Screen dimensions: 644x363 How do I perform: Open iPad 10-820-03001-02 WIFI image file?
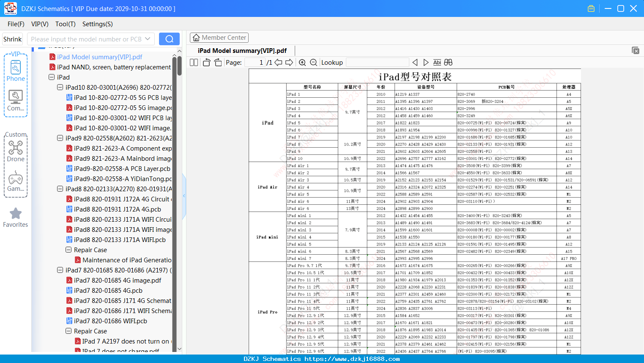[x=123, y=128]
